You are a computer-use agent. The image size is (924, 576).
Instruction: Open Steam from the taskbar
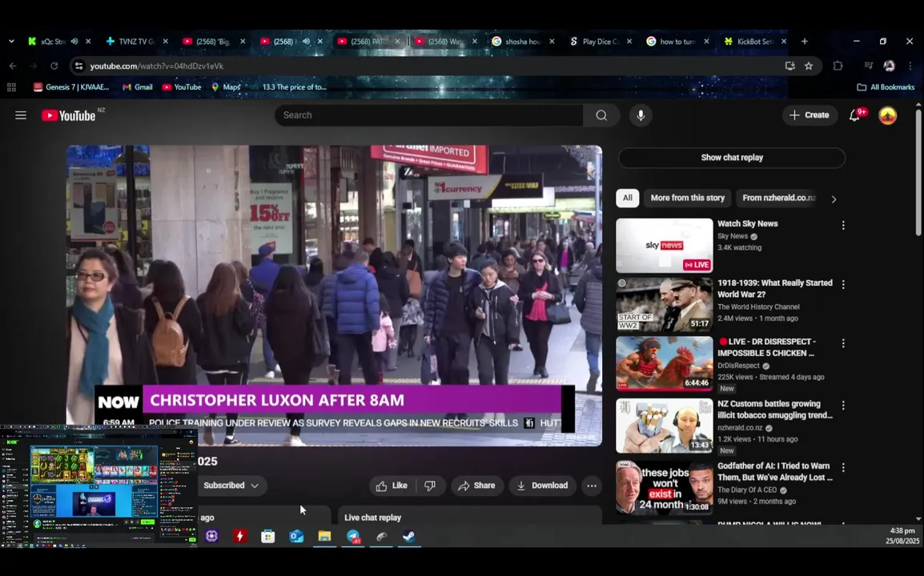pos(408,537)
